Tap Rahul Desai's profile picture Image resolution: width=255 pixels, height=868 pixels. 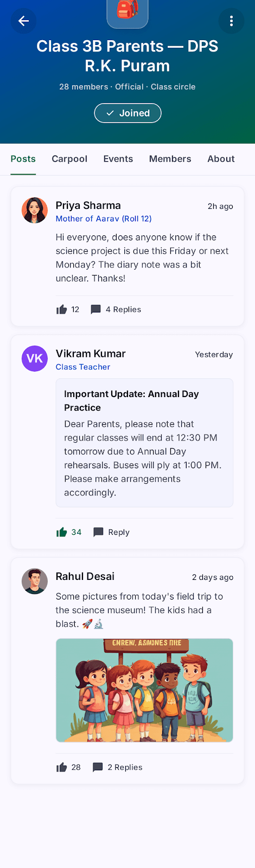click(x=35, y=582)
